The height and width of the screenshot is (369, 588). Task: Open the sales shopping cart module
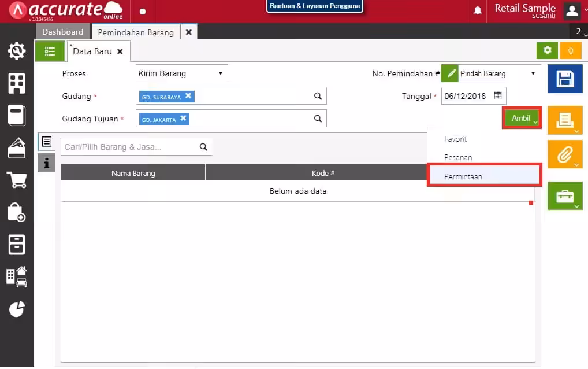pyautogui.click(x=17, y=180)
